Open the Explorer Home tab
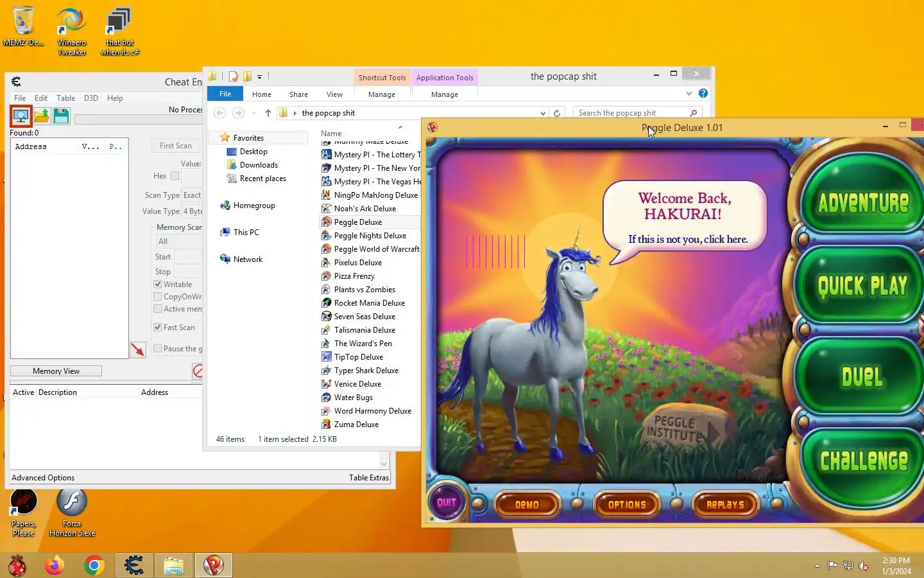This screenshot has width=924, height=578. point(262,94)
